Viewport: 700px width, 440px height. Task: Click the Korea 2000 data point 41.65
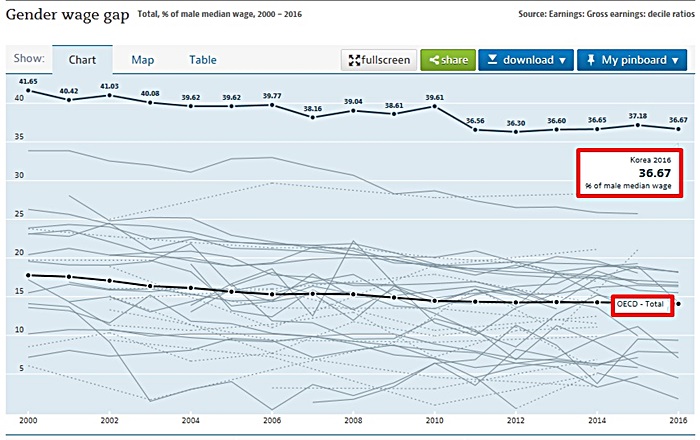[28, 91]
